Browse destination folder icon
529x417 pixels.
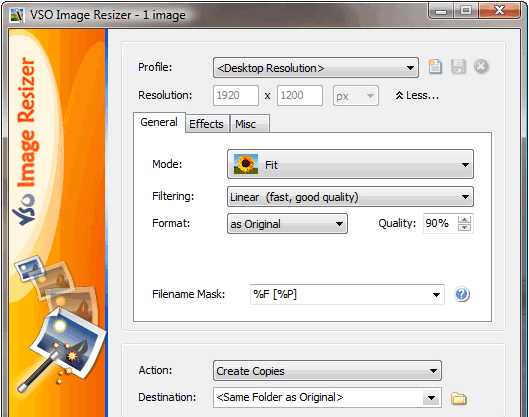(458, 398)
